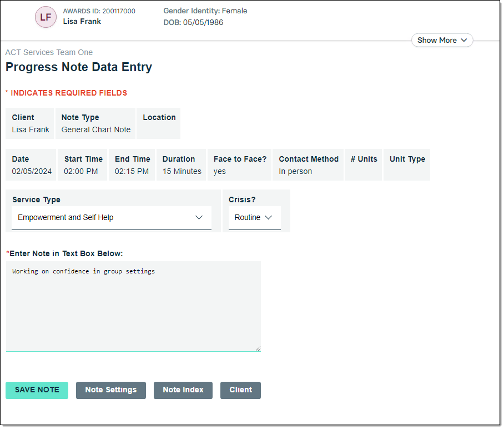The width and height of the screenshot is (504, 429).
Task: Click the LF client avatar icon
Action: click(46, 17)
